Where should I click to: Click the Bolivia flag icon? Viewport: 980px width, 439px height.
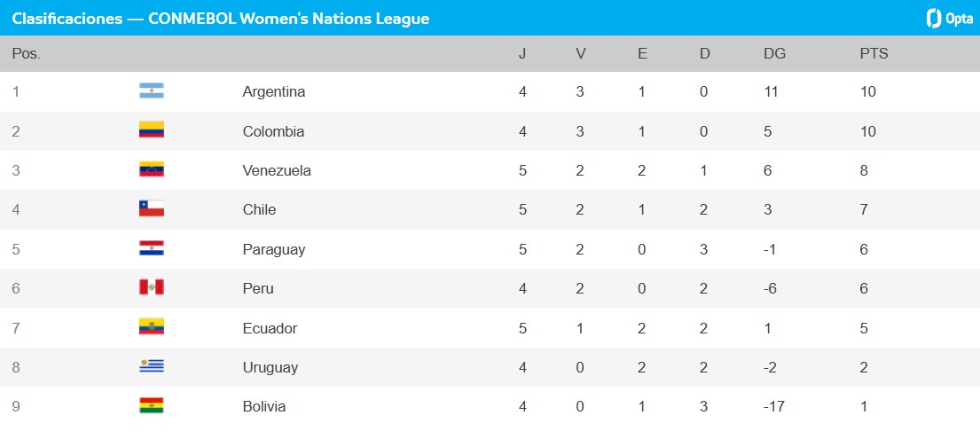pos(152,406)
